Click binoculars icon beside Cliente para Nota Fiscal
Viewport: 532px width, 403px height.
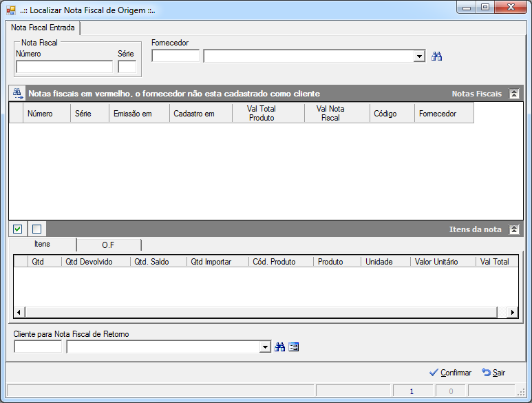(x=279, y=347)
